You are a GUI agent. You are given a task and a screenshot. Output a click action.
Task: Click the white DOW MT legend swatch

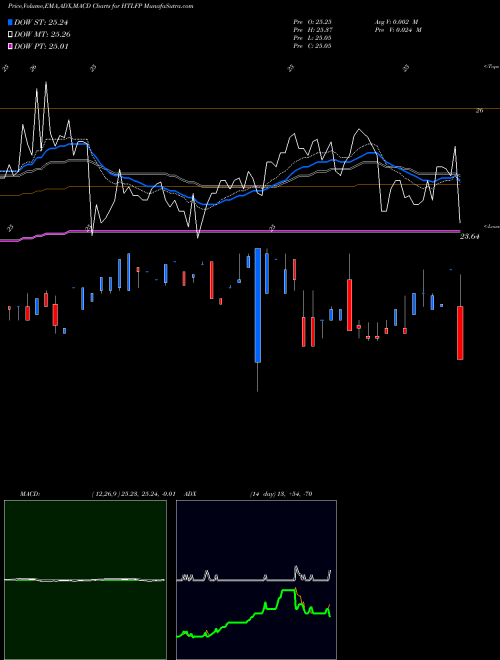(11, 34)
